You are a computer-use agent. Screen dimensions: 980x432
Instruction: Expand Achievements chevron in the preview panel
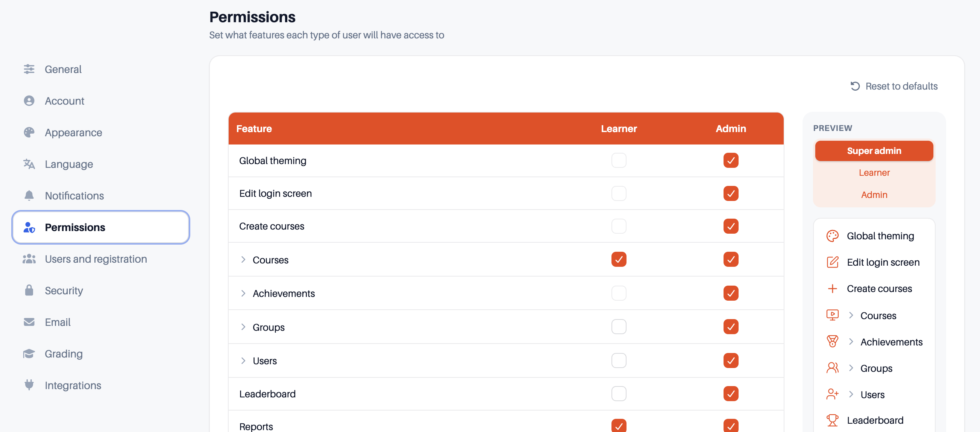851,341
